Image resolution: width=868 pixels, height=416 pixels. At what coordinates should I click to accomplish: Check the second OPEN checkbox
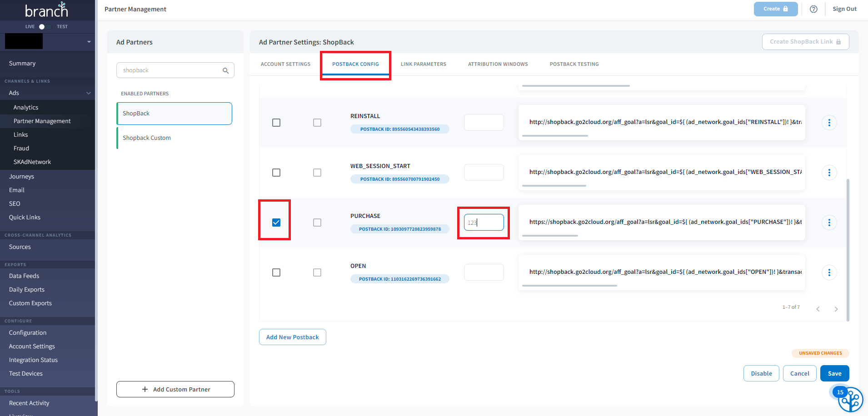pos(317,272)
